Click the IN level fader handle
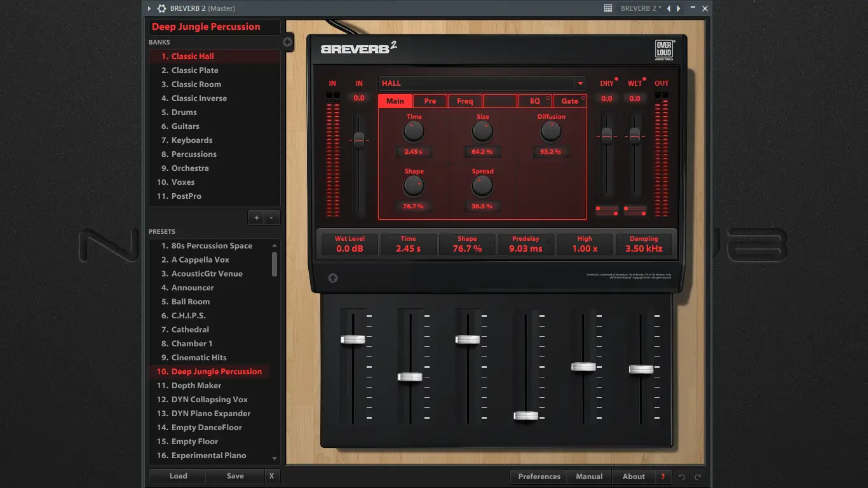Image resolution: width=868 pixels, height=488 pixels. (359, 140)
